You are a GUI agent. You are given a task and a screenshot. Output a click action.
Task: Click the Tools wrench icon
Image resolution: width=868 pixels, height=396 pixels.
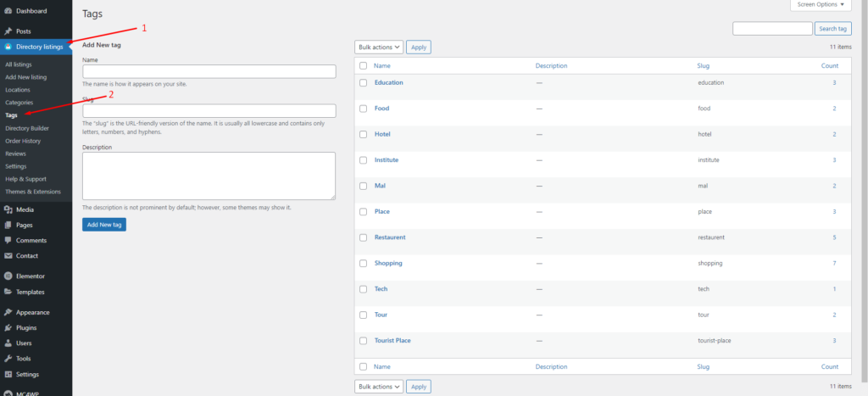8,359
